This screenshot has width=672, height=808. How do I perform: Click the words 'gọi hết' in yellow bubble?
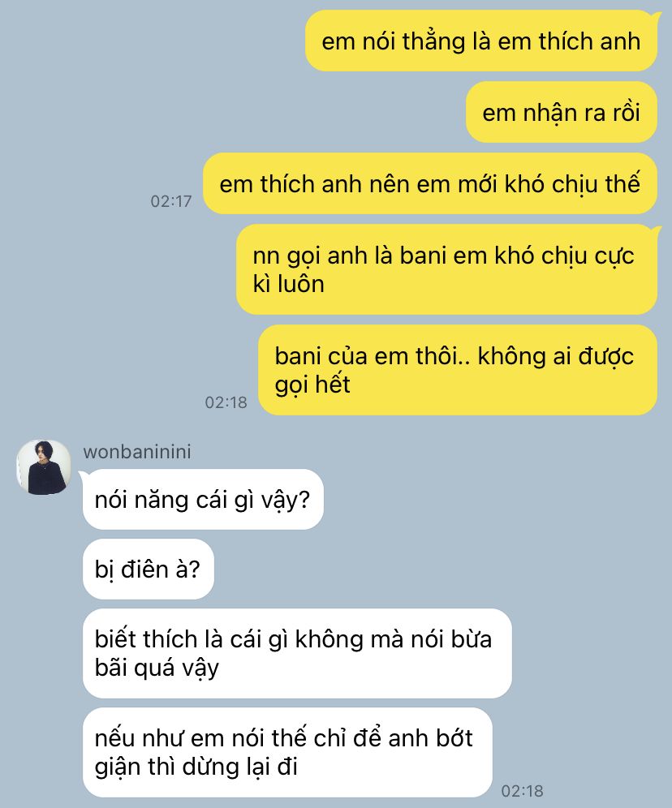pyautogui.click(x=312, y=385)
